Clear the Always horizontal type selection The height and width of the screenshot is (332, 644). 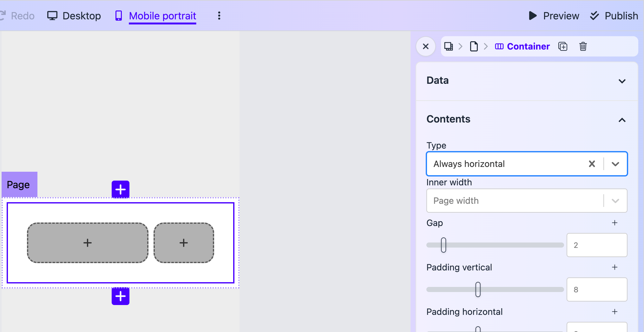(x=592, y=164)
